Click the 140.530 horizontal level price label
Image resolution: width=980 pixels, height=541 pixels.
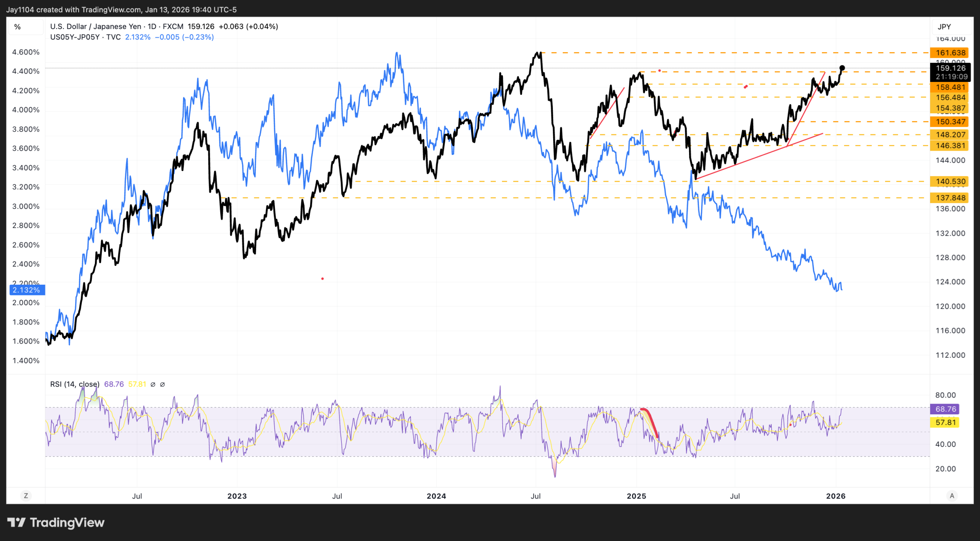[x=950, y=181]
